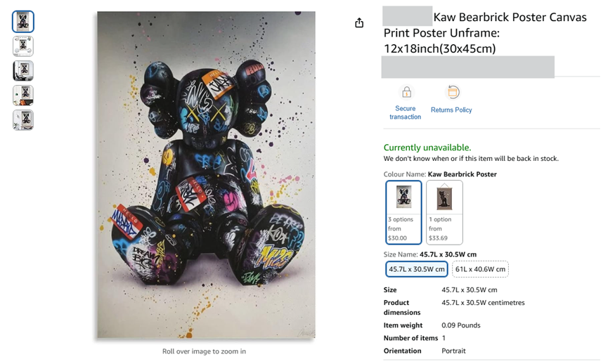The height and width of the screenshot is (364, 608).
Task: Click the main Bearbrick poster image
Action: (x=206, y=175)
